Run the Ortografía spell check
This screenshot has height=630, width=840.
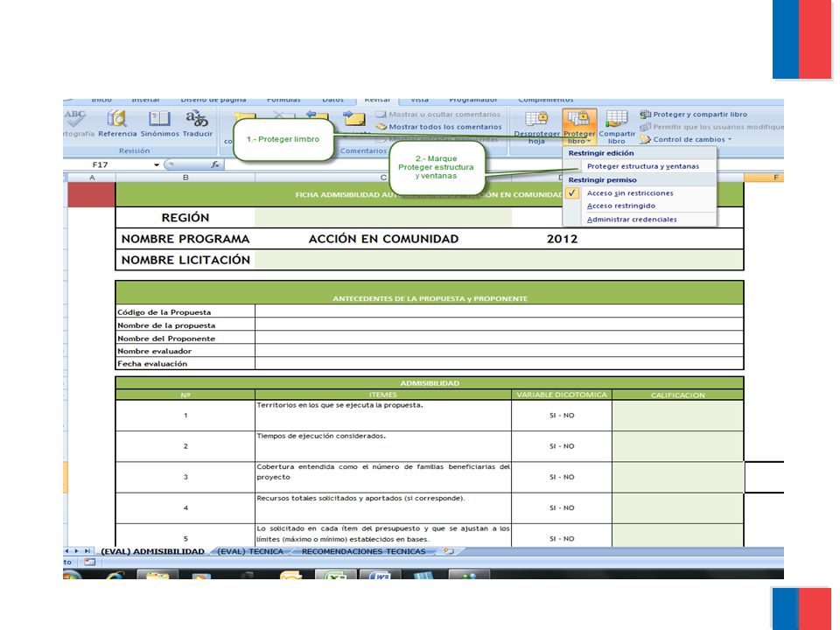pos(77,123)
